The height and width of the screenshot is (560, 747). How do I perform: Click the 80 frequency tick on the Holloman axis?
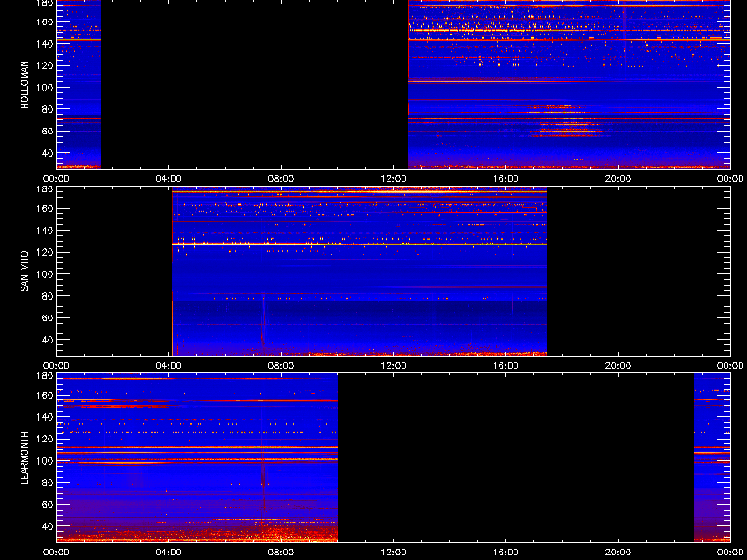(49, 109)
